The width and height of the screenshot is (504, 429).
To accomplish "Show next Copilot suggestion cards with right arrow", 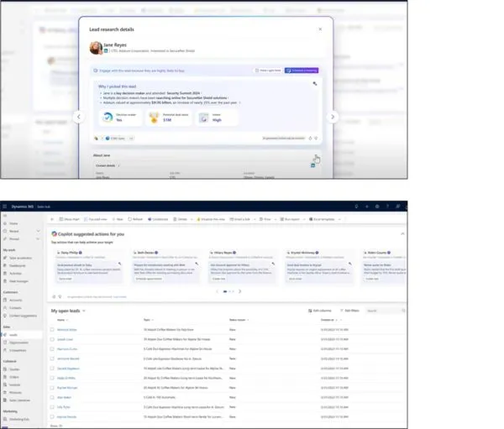I will pos(239,291).
